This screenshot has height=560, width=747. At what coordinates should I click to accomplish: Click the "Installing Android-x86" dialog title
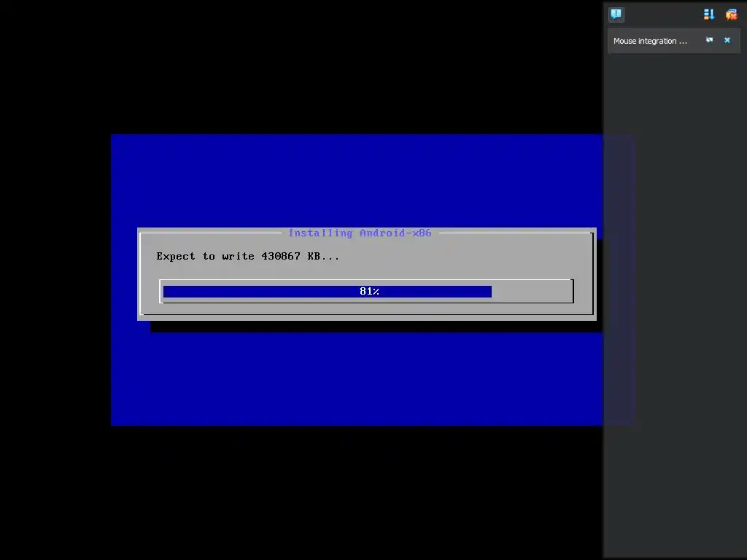pos(360,233)
